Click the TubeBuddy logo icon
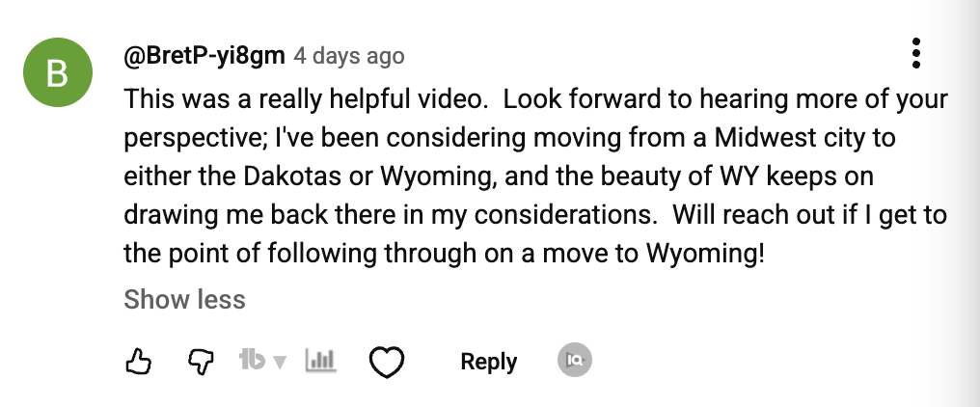This screenshot has width=980, height=407. coord(252,361)
